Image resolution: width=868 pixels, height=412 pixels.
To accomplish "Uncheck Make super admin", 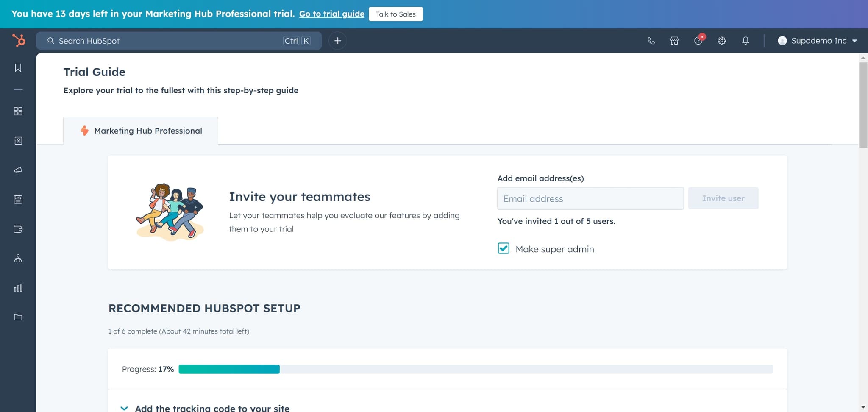I will click(x=503, y=248).
